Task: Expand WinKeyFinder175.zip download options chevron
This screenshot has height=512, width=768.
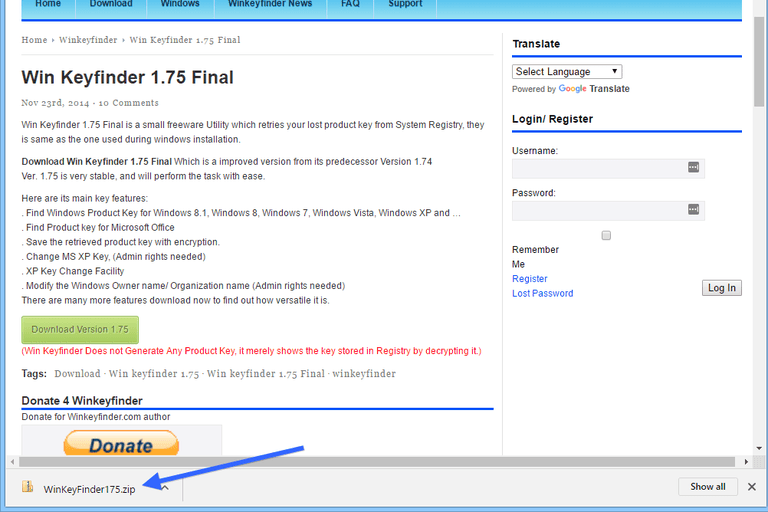Action: 166,488
